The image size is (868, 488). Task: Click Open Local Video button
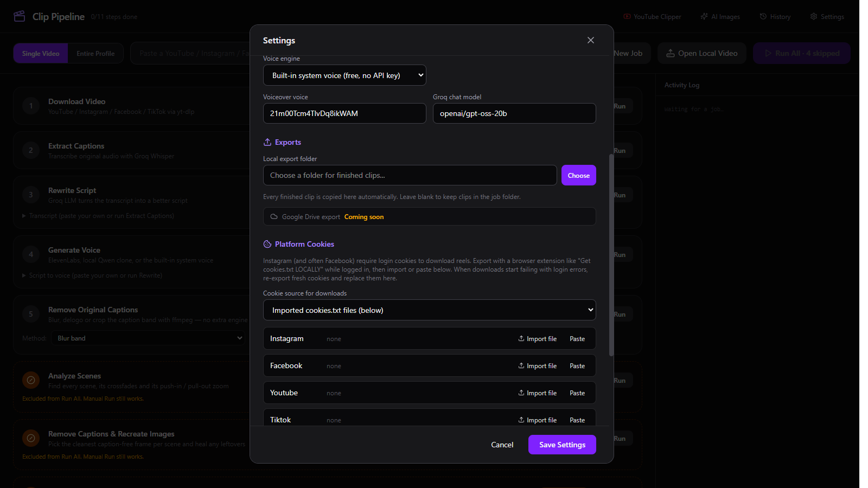tap(702, 53)
